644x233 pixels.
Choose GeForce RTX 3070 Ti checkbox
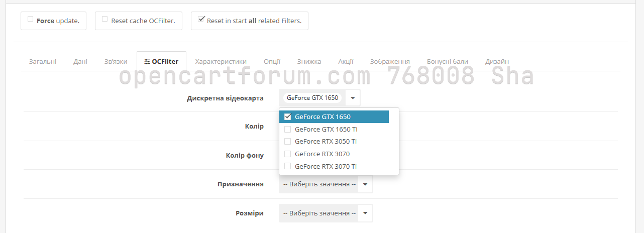(288, 166)
